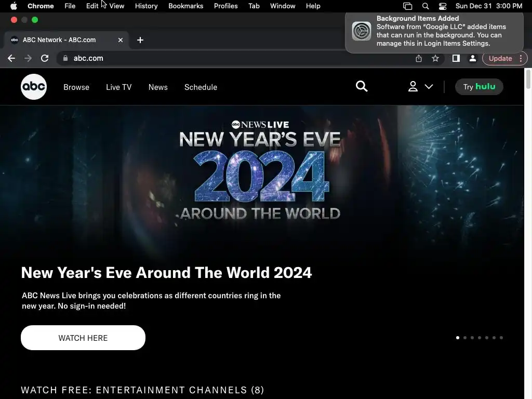
Task: Close the ABC Network tab
Action: click(121, 40)
